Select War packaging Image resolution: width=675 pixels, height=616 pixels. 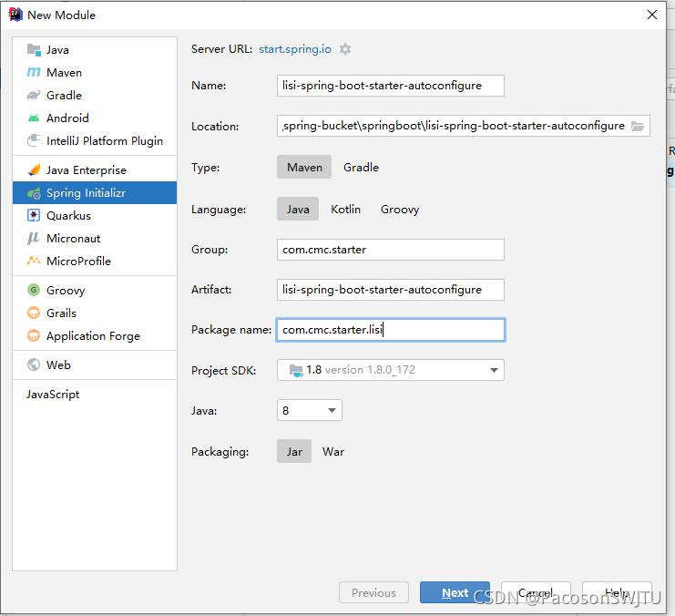tap(333, 451)
